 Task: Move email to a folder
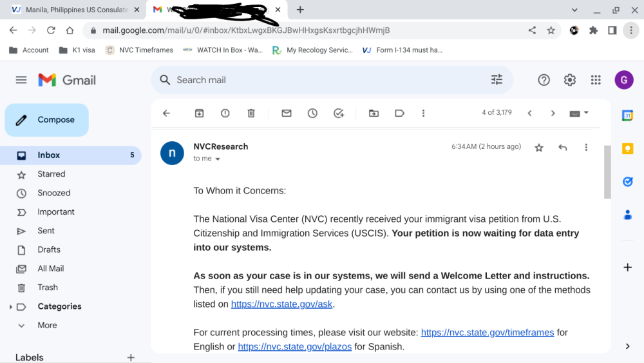coord(374,113)
